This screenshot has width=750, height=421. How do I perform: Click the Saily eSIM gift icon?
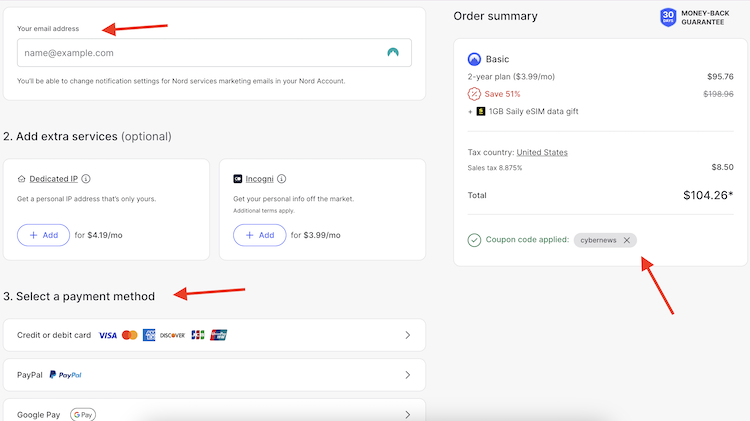point(481,111)
